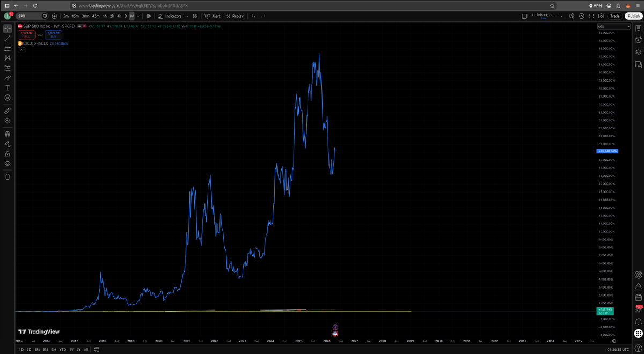Create an Alert
The width and height of the screenshot is (644, 354).
coord(213,16)
